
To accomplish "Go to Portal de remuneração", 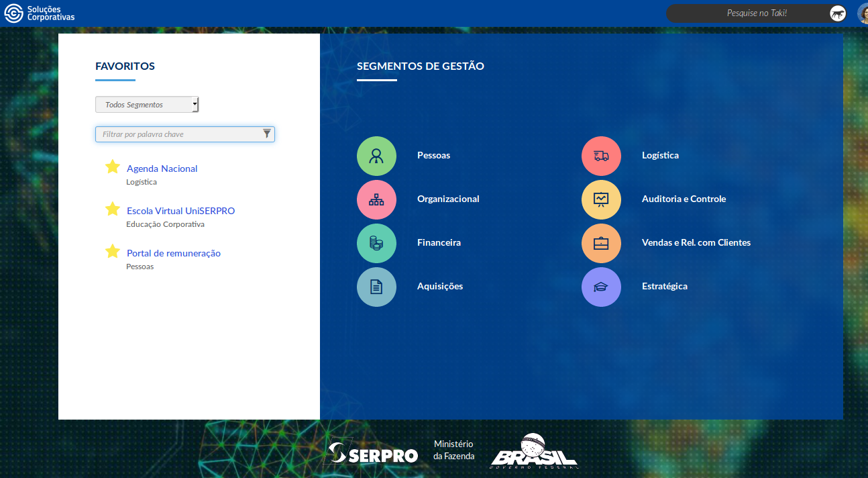I will (x=173, y=253).
